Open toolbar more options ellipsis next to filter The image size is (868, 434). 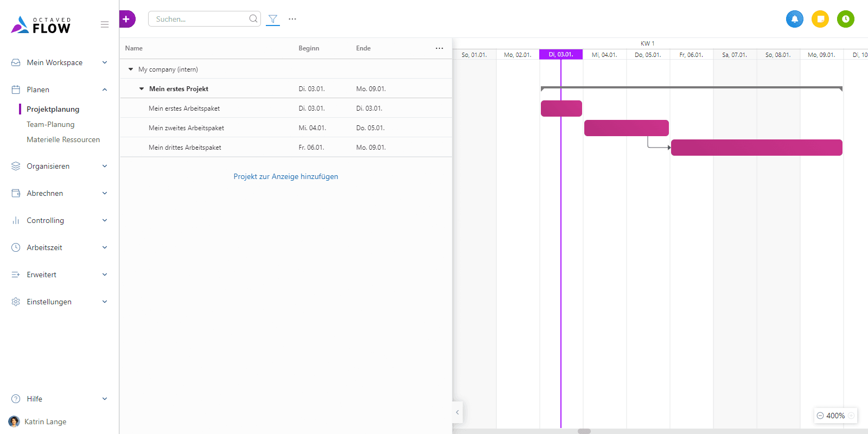tap(292, 19)
